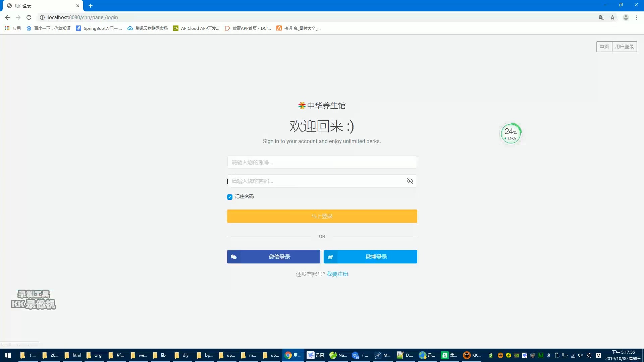Toggle password visibility eye icon
The image size is (644, 362).
pos(410,181)
